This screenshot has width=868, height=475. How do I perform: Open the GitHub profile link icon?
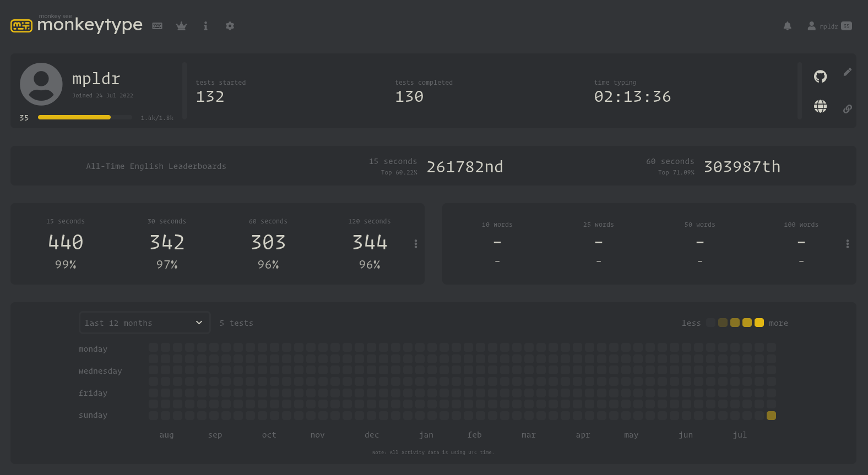(x=821, y=77)
